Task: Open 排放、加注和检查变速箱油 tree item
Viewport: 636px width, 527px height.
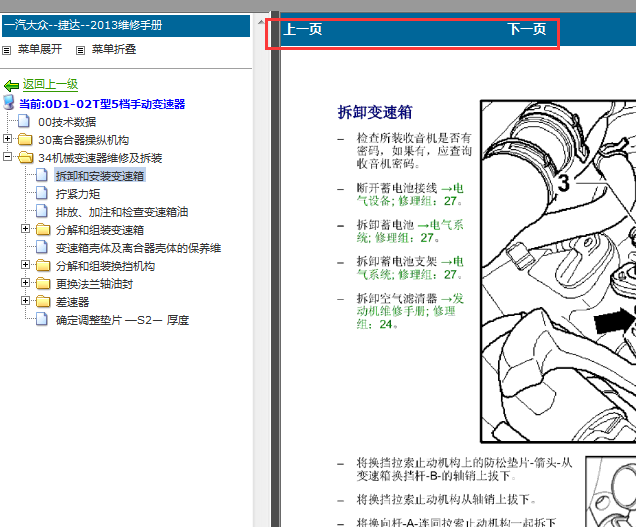Action: coord(122,212)
